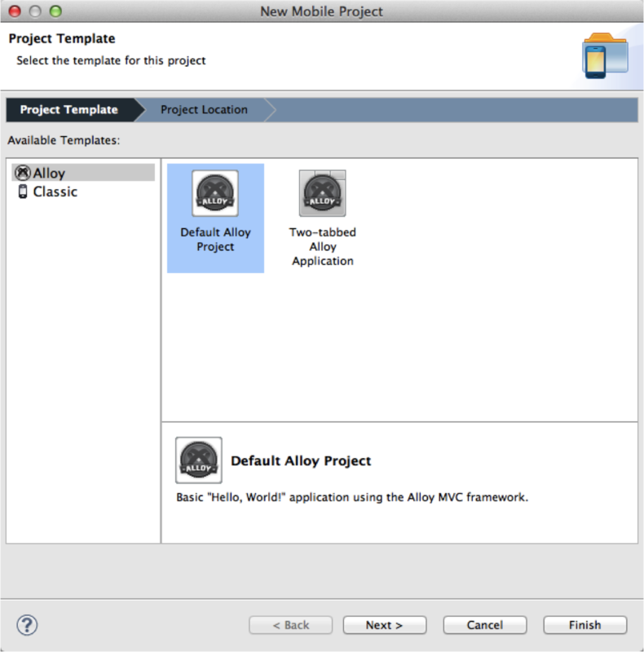644x652 pixels.
Task: Close the dialog with red window button
Action: [x=15, y=11]
